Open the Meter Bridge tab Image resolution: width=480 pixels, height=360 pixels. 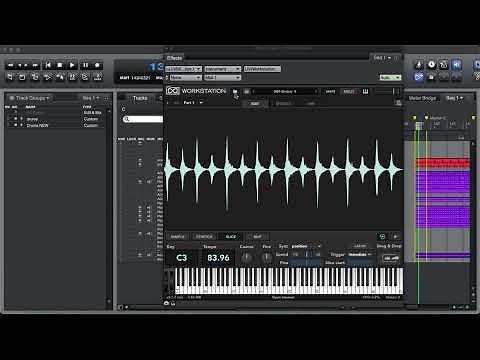[422, 98]
